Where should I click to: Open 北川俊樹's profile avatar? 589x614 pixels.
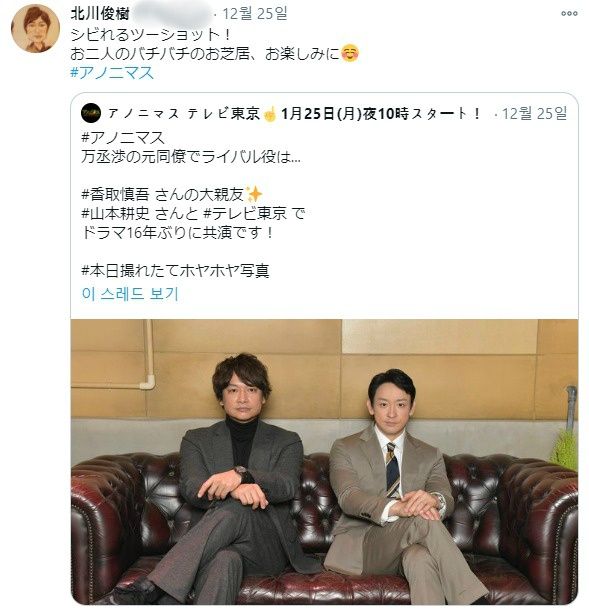pyautogui.click(x=35, y=29)
